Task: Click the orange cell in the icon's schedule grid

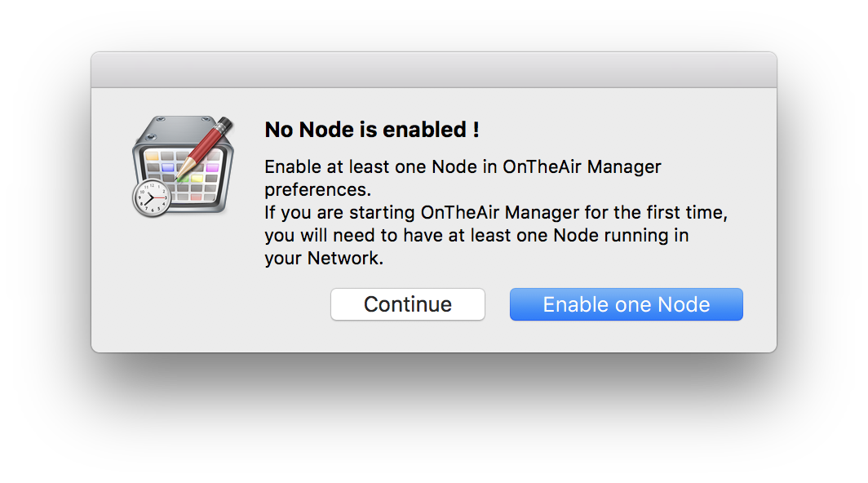Action: pos(152,156)
